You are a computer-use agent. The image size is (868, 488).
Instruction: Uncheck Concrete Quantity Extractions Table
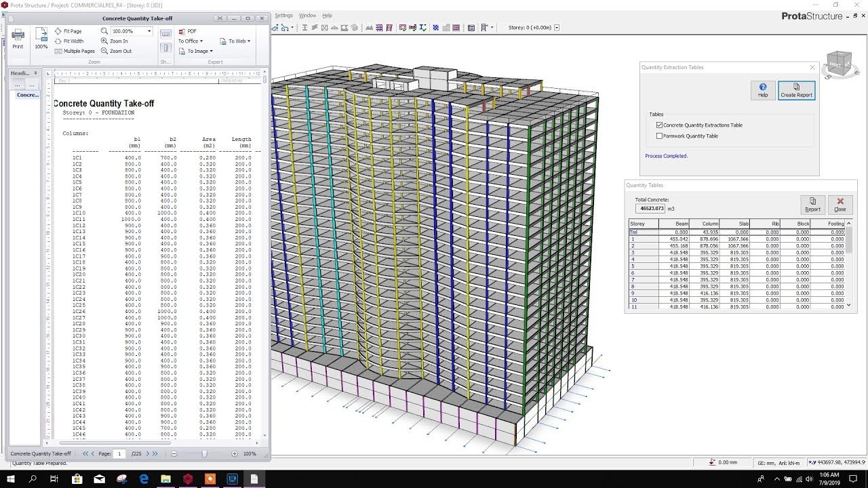(659, 125)
